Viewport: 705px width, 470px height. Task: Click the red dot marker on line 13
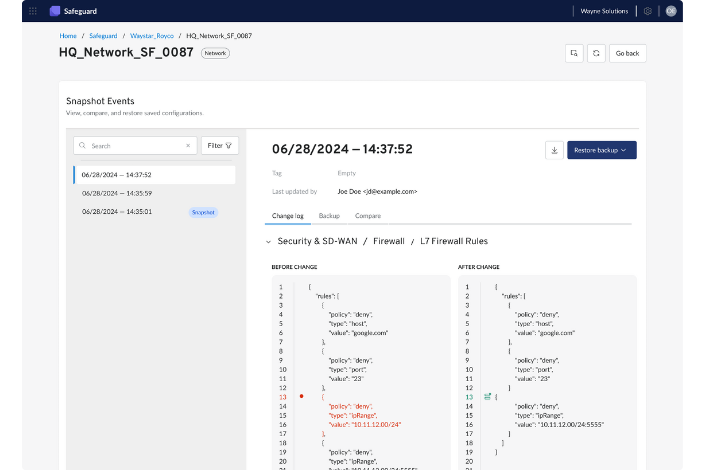click(301, 396)
